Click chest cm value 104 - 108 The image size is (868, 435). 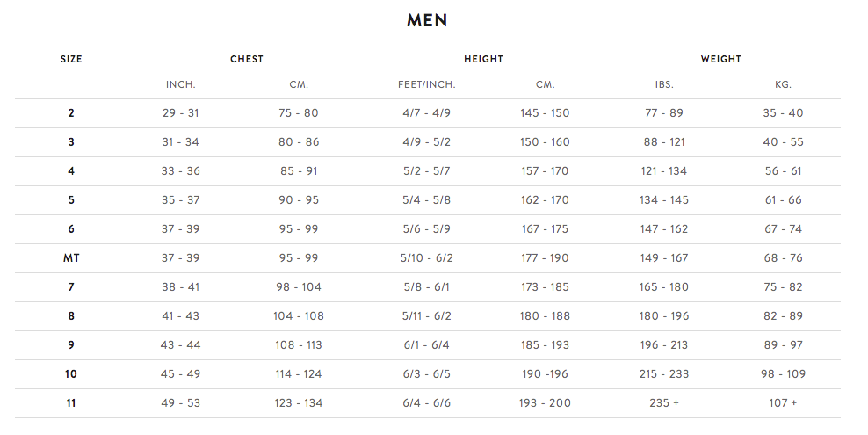click(299, 316)
